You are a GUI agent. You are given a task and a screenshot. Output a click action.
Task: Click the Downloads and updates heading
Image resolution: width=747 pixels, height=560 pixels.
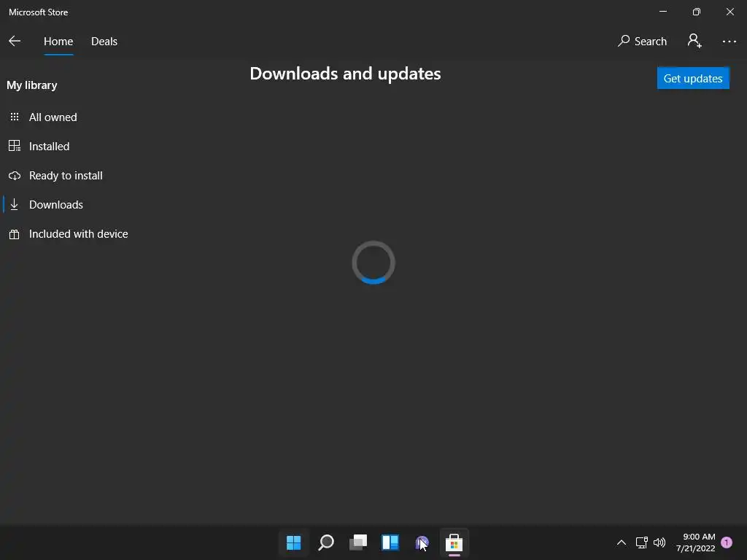pyautogui.click(x=345, y=74)
